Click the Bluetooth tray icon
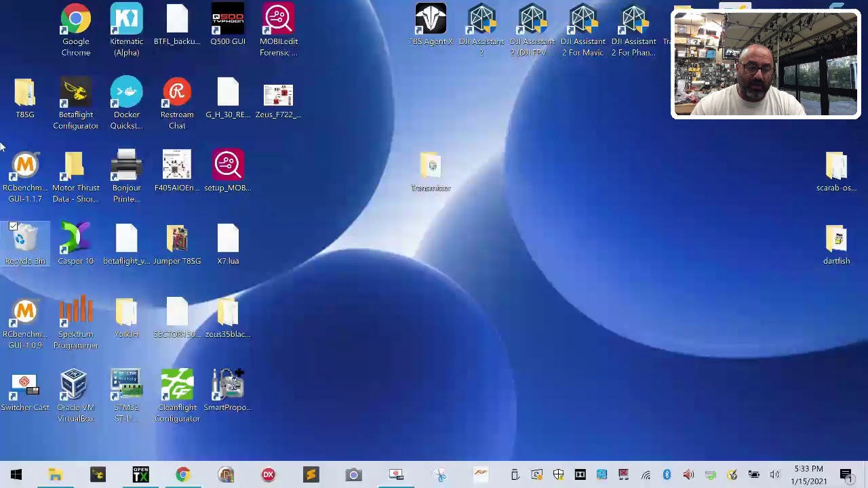868x488 pixels. click(667, 475)
